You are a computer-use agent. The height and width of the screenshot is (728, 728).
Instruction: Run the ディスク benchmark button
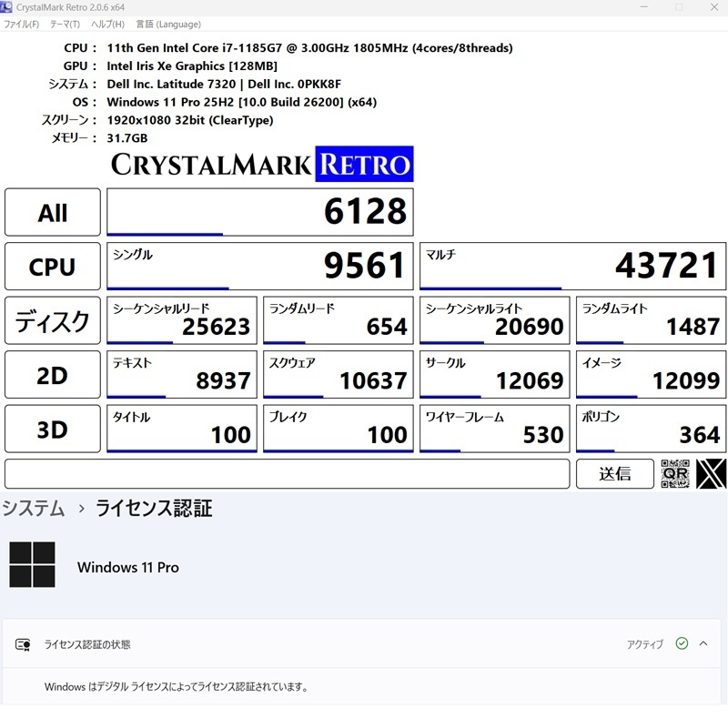[53, 320]
